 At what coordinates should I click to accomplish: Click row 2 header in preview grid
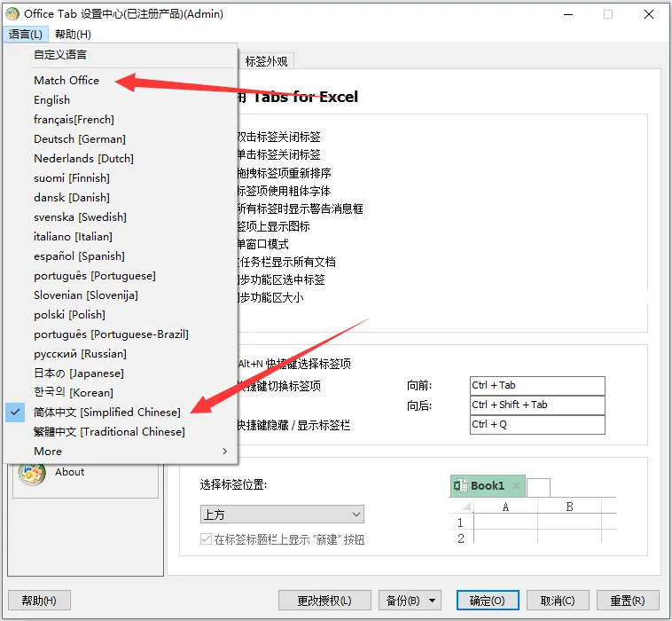pos(460,538)
